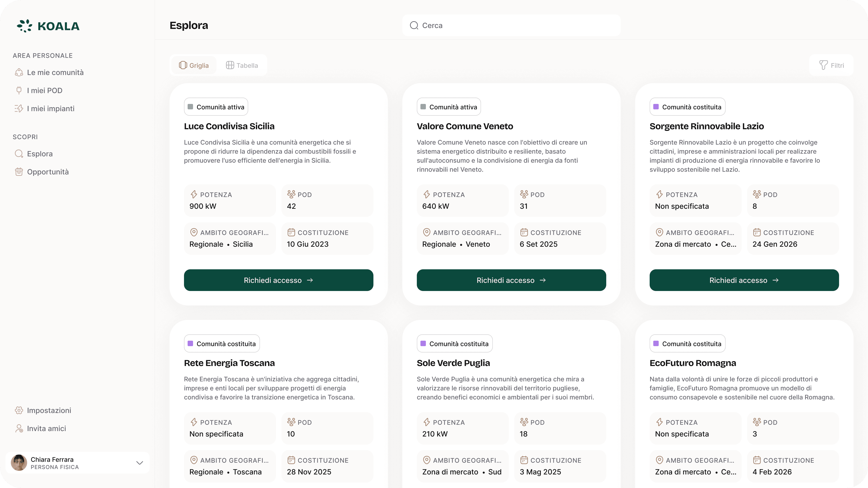Screen dimensions: 868x488
Task: Click location pin icon in Valore Comune Veneto card
Action: (x=427, y=232)
